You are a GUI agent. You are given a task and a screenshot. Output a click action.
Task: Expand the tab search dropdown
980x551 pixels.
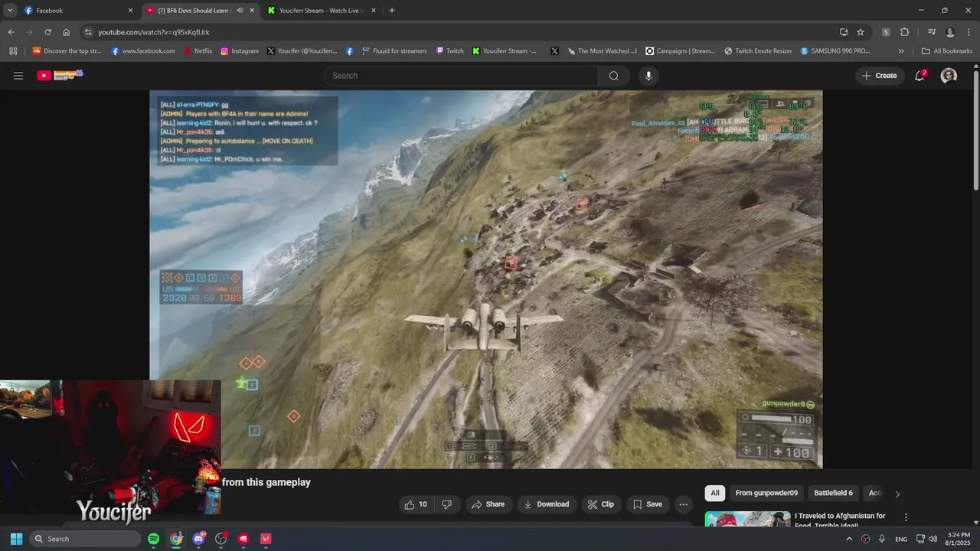pos(10,11)
